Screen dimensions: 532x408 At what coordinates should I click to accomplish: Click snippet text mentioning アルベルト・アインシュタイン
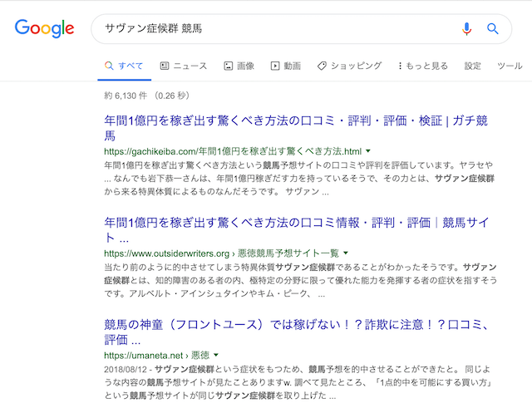click(301, 281)
